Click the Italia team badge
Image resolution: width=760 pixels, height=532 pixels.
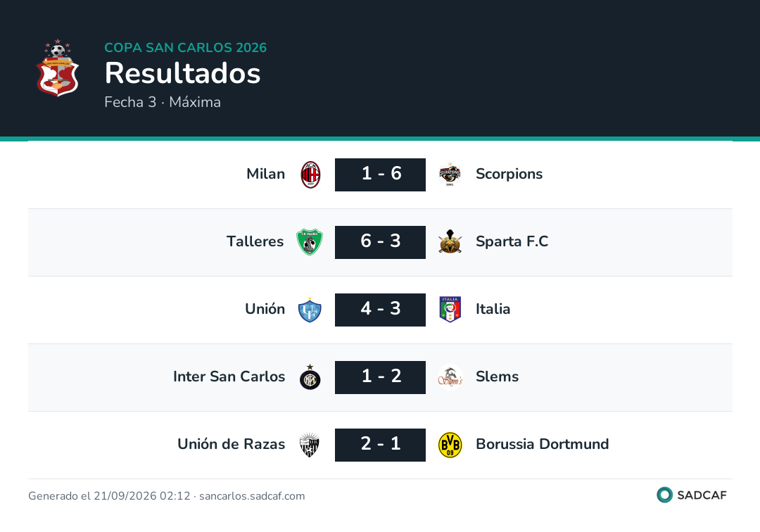click(450, 310)
